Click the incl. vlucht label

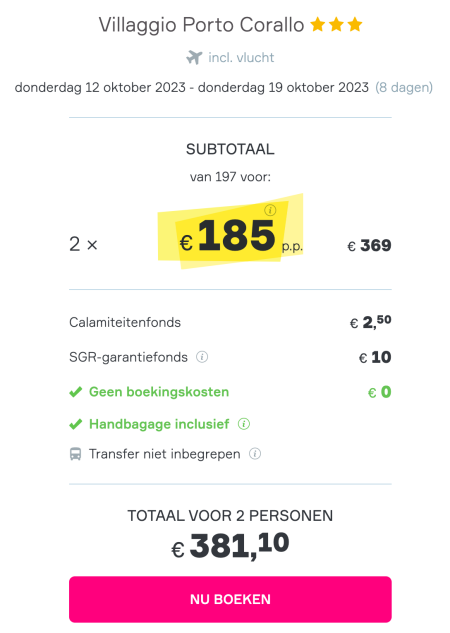click(241, 57)
